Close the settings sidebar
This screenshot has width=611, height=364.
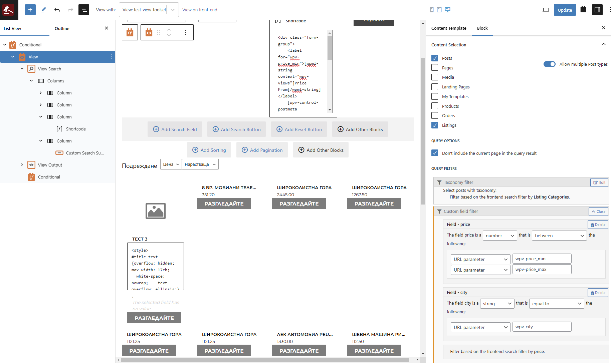(x=604, y=28)
